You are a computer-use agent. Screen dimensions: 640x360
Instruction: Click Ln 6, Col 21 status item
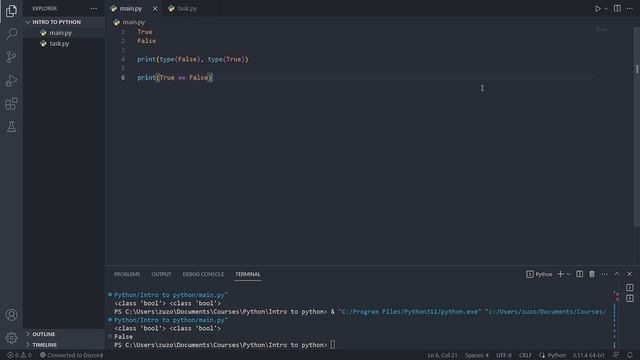coord(442,356)
